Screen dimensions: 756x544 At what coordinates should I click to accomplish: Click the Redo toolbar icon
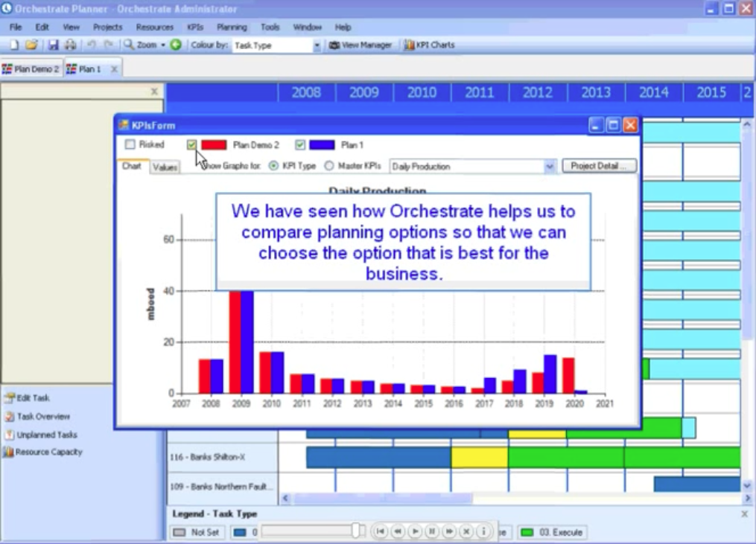pos(109,45)
